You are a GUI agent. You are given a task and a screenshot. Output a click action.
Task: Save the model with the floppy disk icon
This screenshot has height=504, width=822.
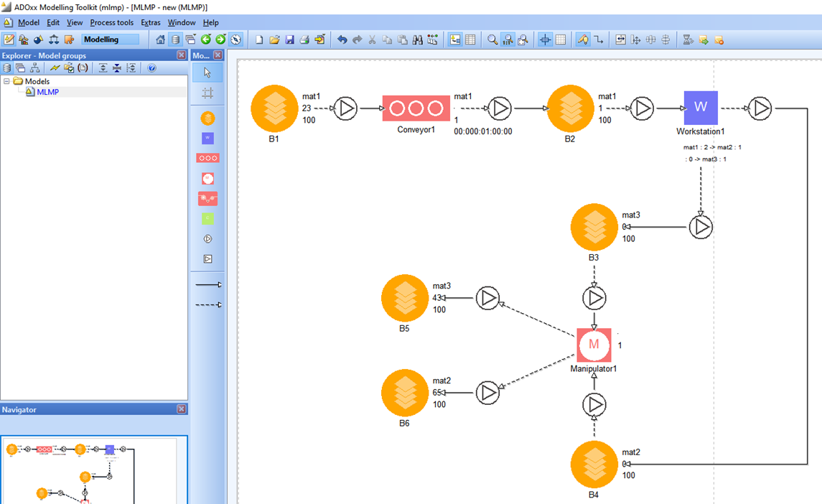289,39
